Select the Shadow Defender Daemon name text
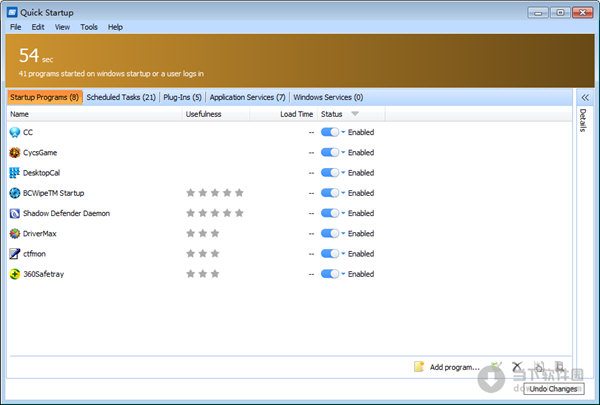Screen dimensions: 600x405 click(x=66, y=213)
